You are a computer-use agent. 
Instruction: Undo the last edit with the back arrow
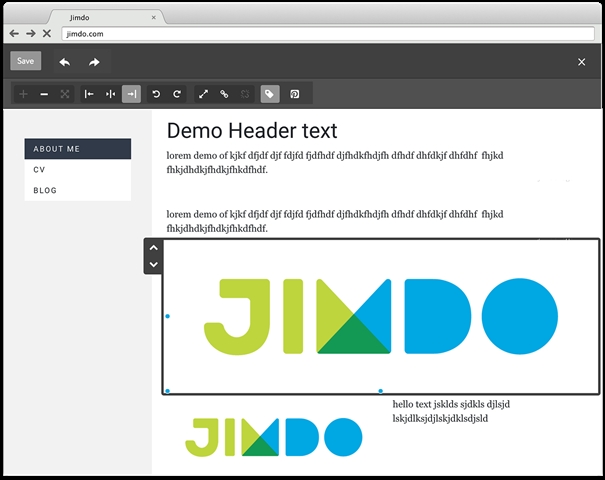click(64, 62)
